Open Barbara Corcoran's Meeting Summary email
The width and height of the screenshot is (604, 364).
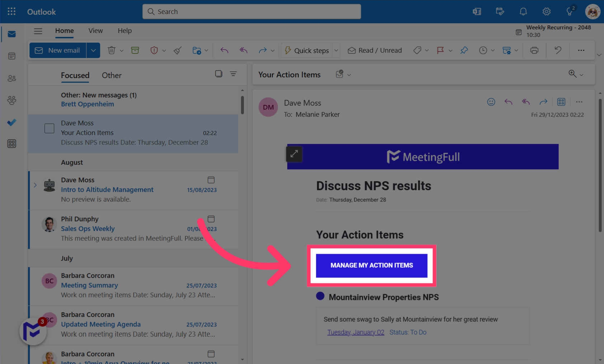click(x=133, y=286)
